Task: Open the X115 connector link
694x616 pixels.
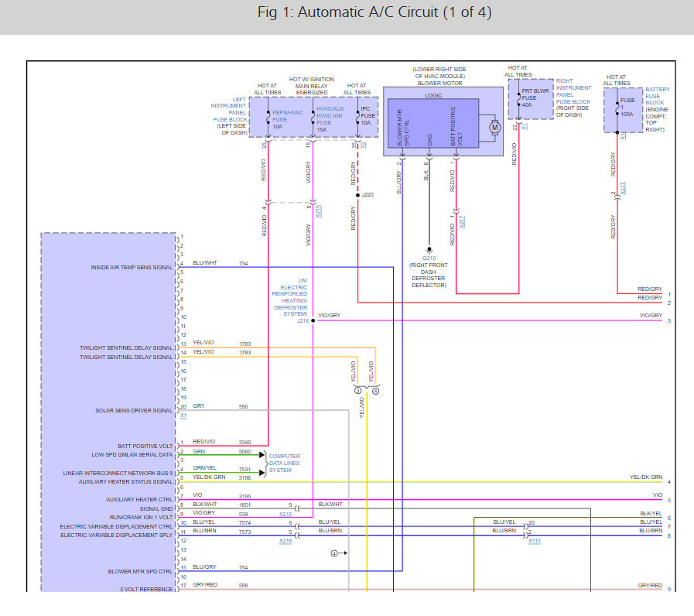Action: point(535,541)
